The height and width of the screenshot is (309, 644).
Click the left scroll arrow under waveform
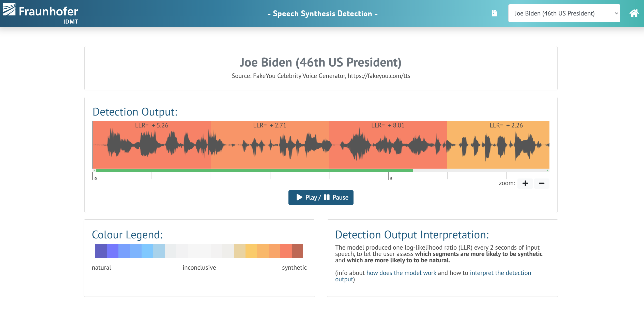tap(94, 170)
